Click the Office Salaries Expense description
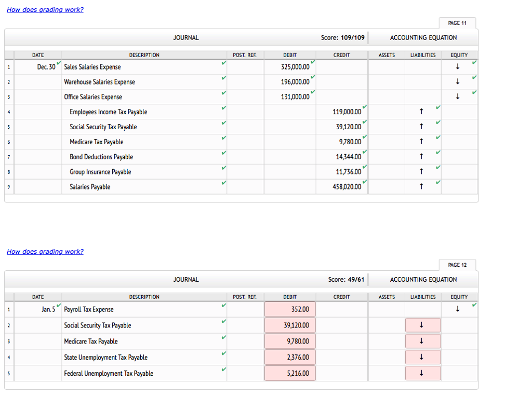This screenshot has height=398, width=532. click(x=93, y=97)
